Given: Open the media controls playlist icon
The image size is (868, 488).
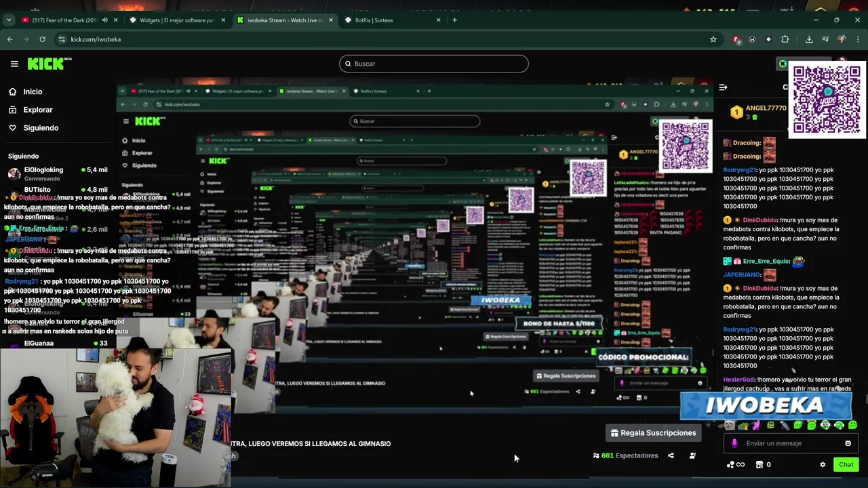Looking at the screenshot, I should point(825,39).
